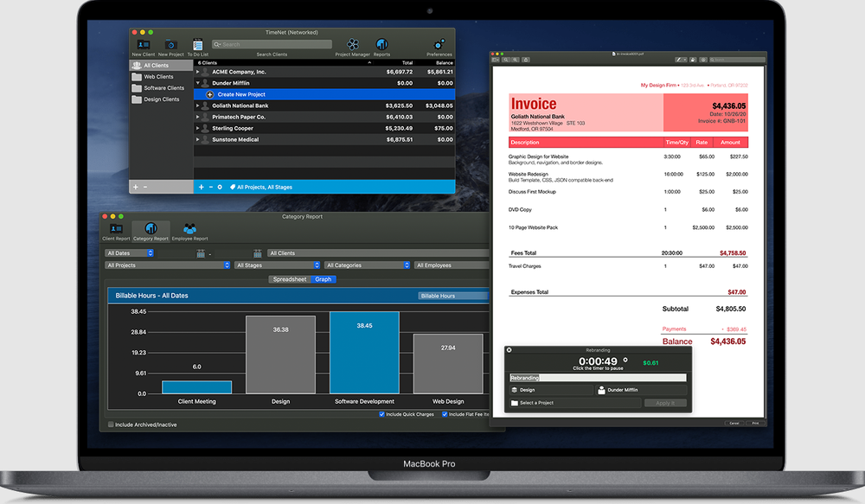Switch to the Client Report tab
Screen dimensions: 865x504
(116, 232)
